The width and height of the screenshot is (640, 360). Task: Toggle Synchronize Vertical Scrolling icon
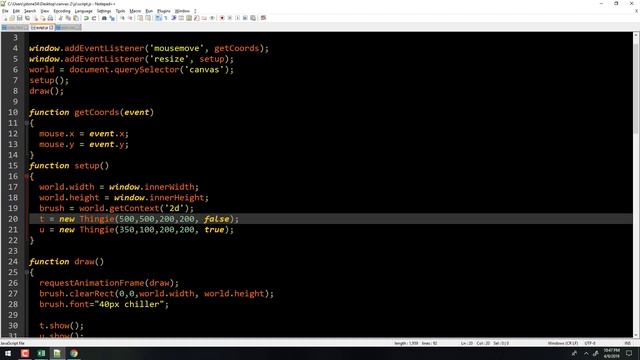point(140,18)
